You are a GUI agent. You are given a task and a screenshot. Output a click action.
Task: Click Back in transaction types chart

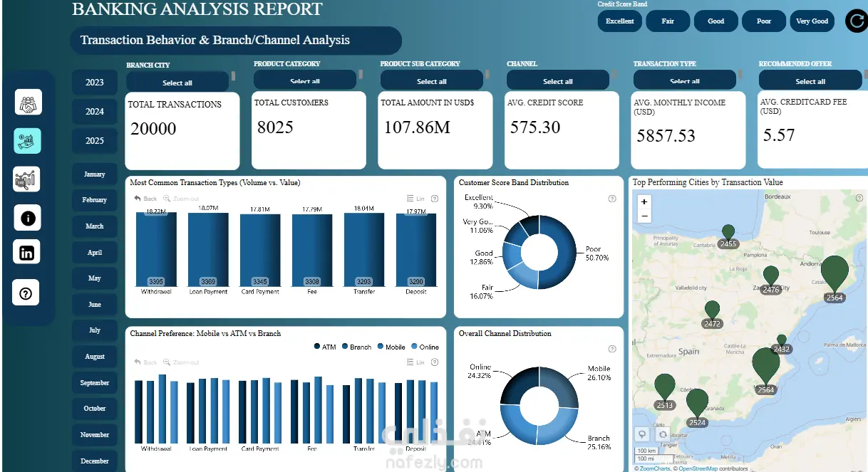(145, 199)
